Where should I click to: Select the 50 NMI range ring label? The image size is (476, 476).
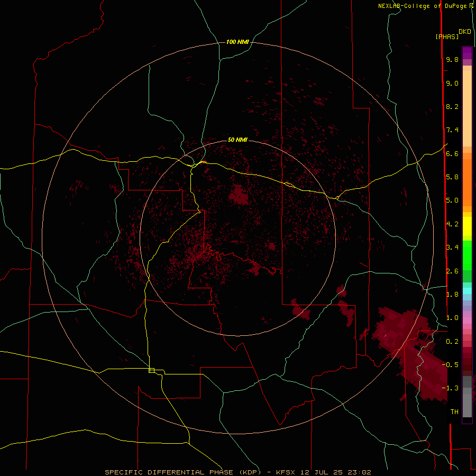point(237,140)
